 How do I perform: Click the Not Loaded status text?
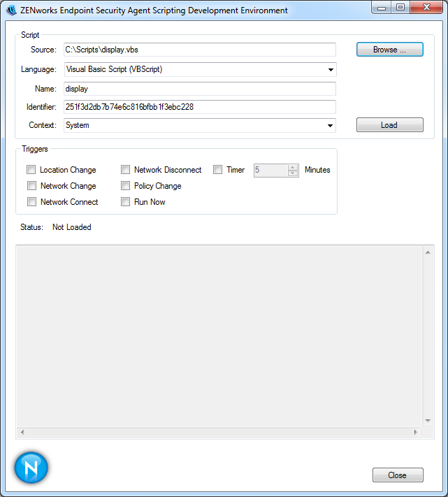(x=71, y=227)
